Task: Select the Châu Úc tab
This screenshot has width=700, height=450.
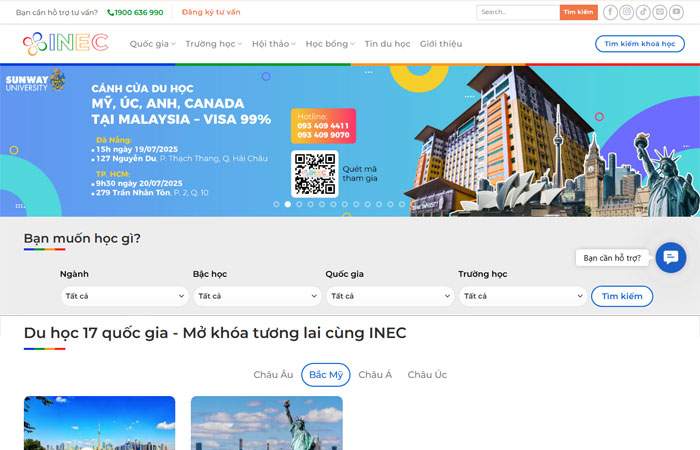Action: click(x=427, y=375)
